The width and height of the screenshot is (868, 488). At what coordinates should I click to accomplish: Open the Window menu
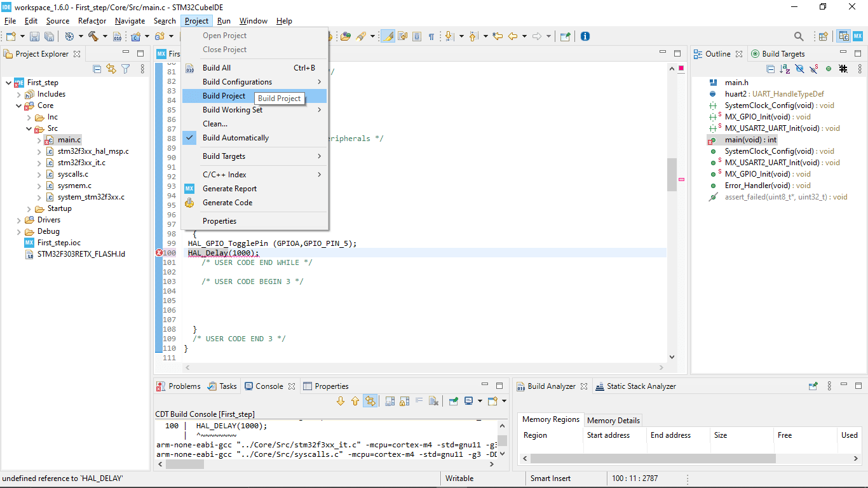point(254,21)
